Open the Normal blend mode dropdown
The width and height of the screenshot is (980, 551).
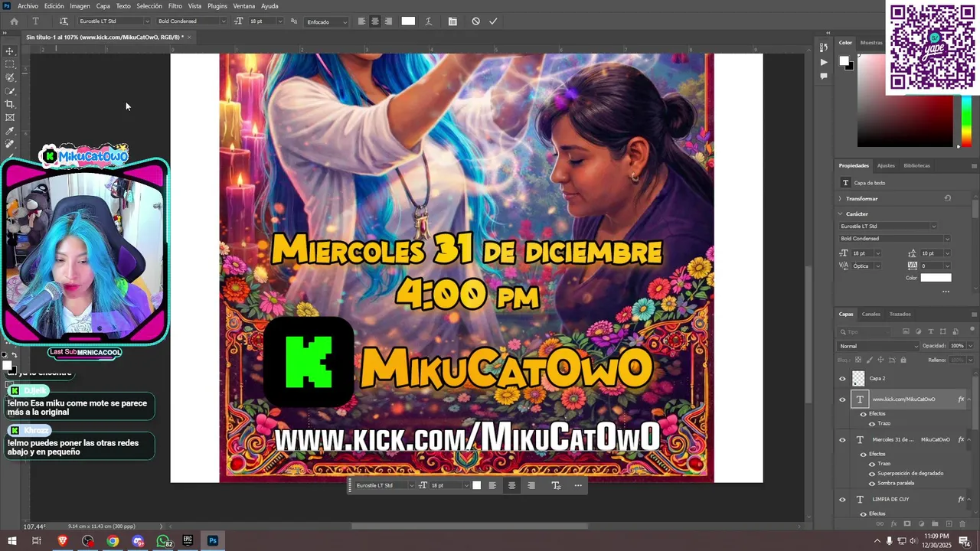point(877,346)
